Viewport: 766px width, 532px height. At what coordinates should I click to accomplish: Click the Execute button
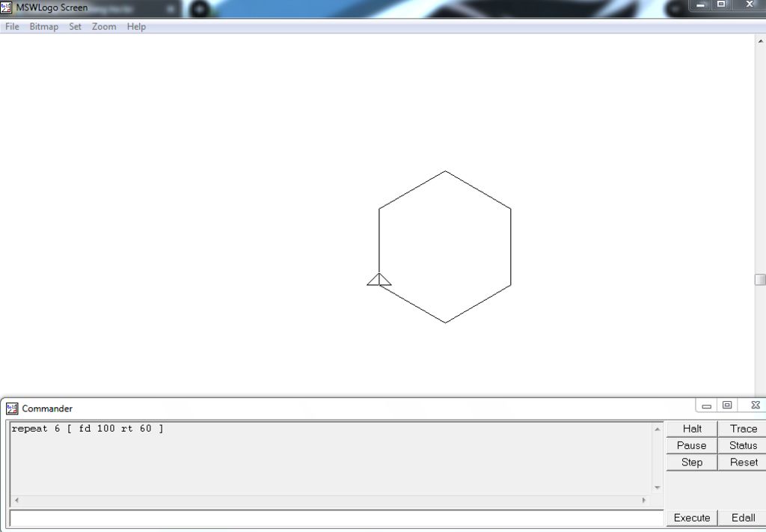coord(692,518)
